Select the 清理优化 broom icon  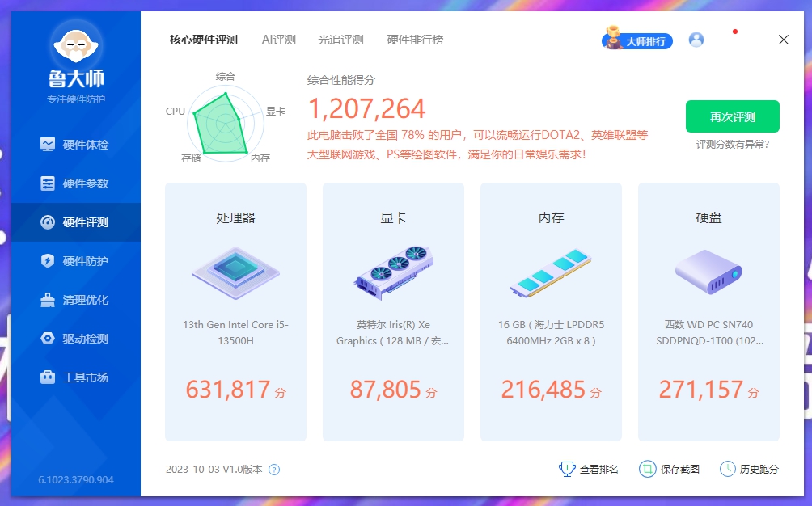tap(48, 300)
